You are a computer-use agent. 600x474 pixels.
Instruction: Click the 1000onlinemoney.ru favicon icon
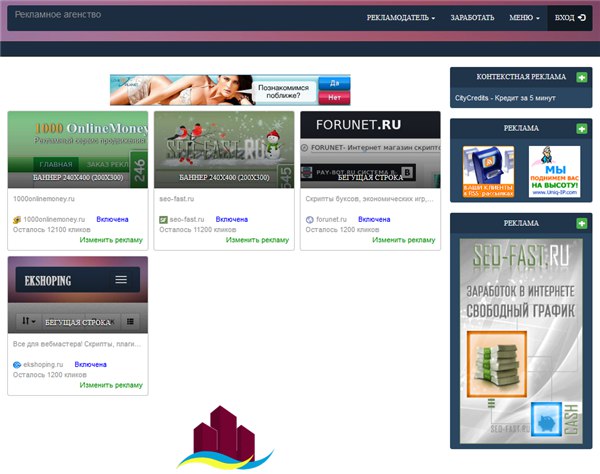pos(17,220)
